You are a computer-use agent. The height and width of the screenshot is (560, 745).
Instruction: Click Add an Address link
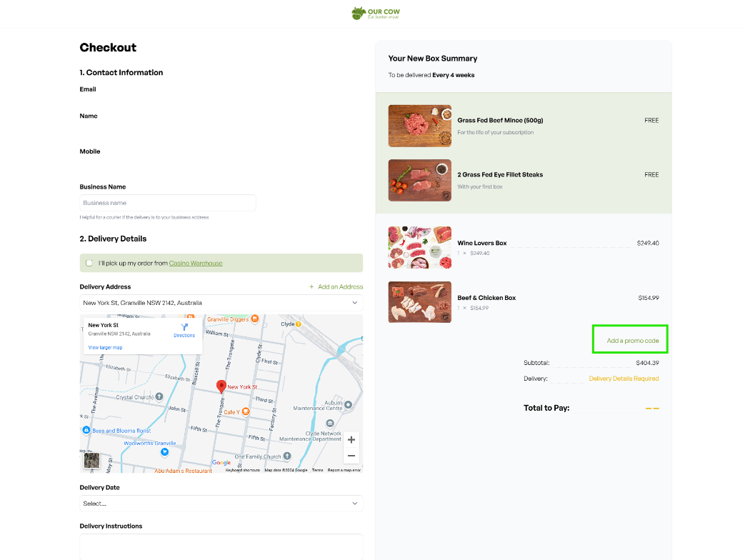click(x=336, y=287)
